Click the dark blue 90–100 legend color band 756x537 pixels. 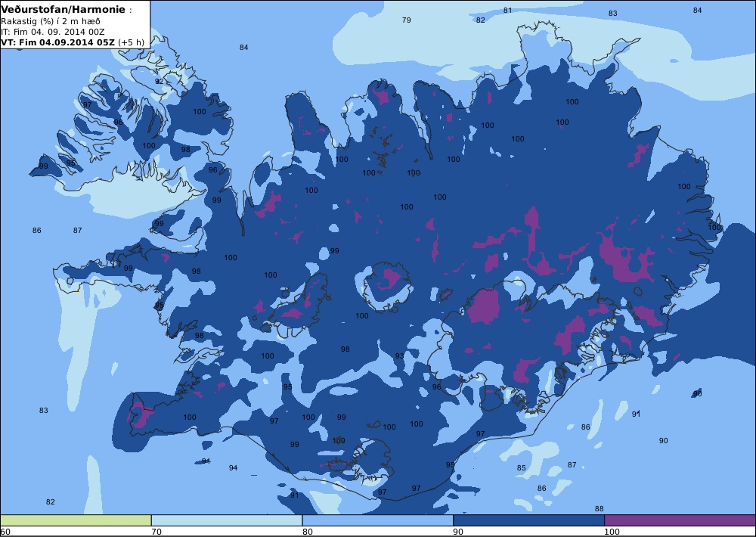(528, 520)
